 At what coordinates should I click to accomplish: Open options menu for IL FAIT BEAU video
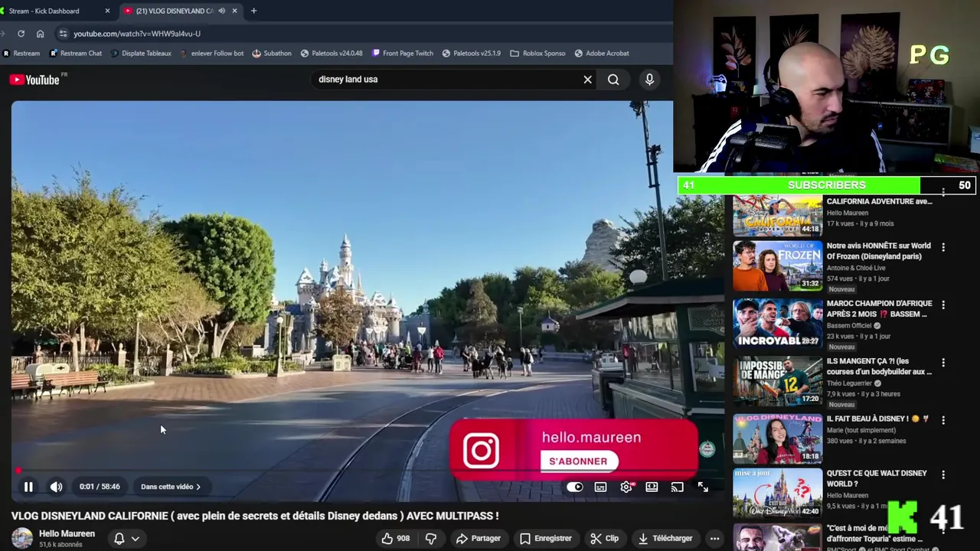point(943,420)
